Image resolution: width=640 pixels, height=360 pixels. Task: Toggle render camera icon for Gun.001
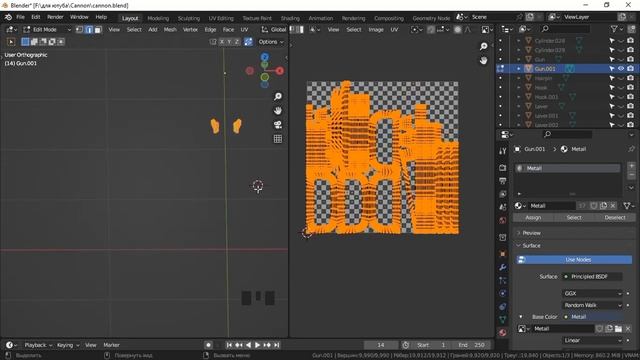630,69
